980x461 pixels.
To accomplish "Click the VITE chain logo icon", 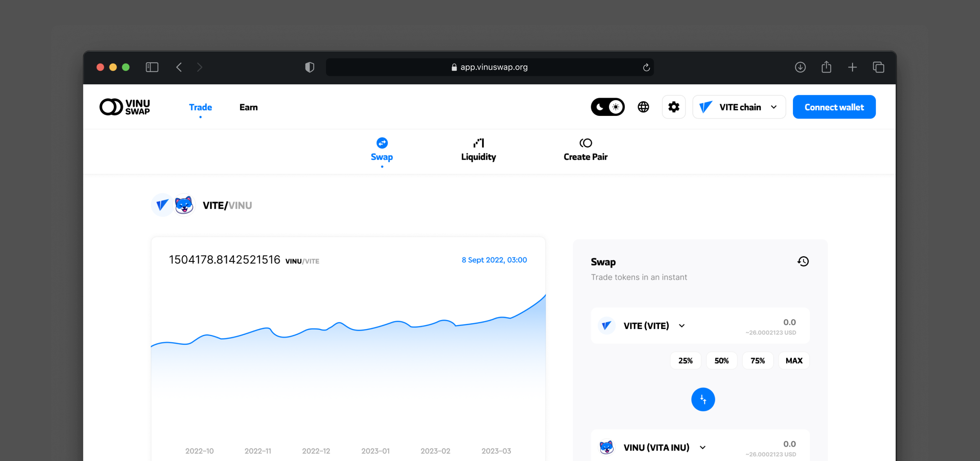I will point(705,107).
